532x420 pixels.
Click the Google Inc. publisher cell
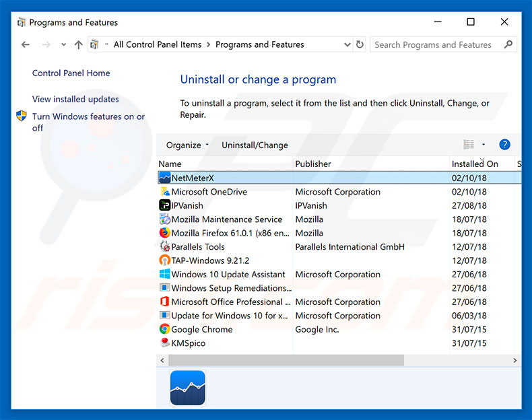click(317, 329)
